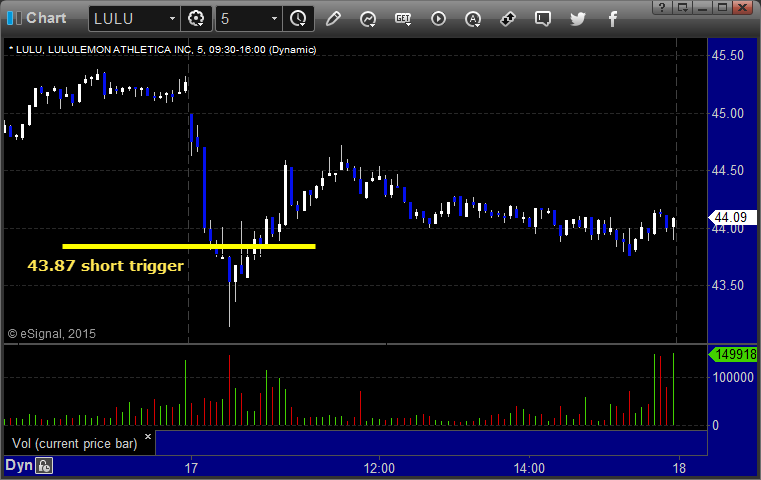Viewport: 761px width, 480px height.
Task: Select the pencil drawing tools icon
Action: [333, 19]
